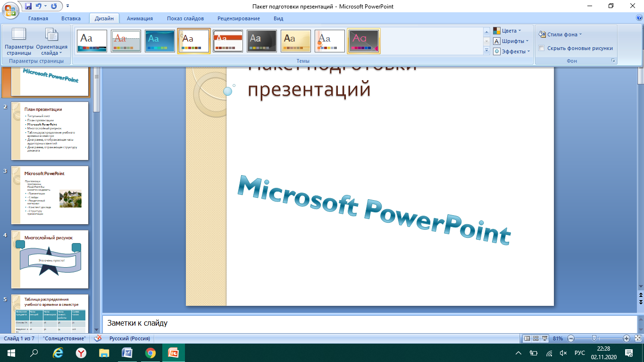Start the slide show from status bar
Viewport: 644px width, 362px height.
coord(545,338)
